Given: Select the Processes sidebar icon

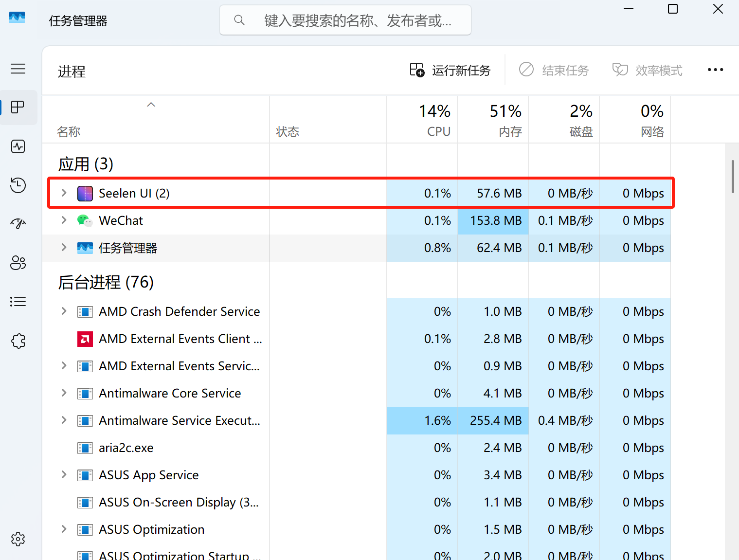Looking at the screenshot, I should pos(18,107).
